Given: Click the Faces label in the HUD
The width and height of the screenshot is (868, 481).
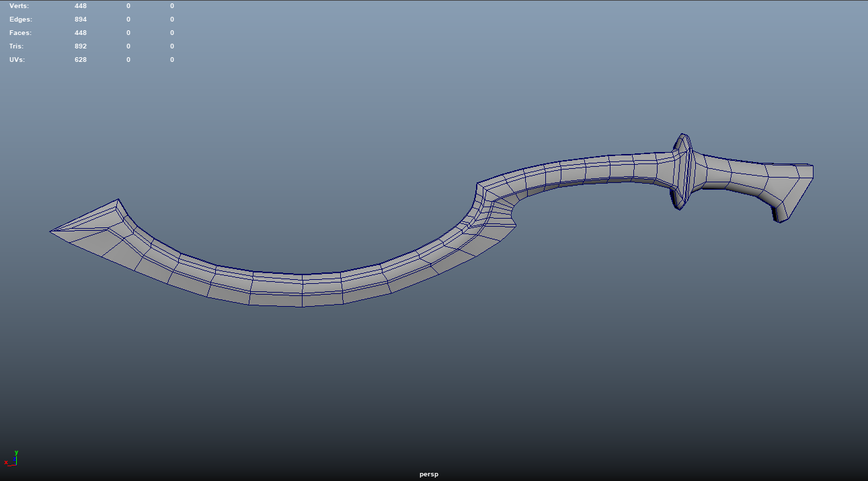Looking at the screenshot, I should click(20, 32).
